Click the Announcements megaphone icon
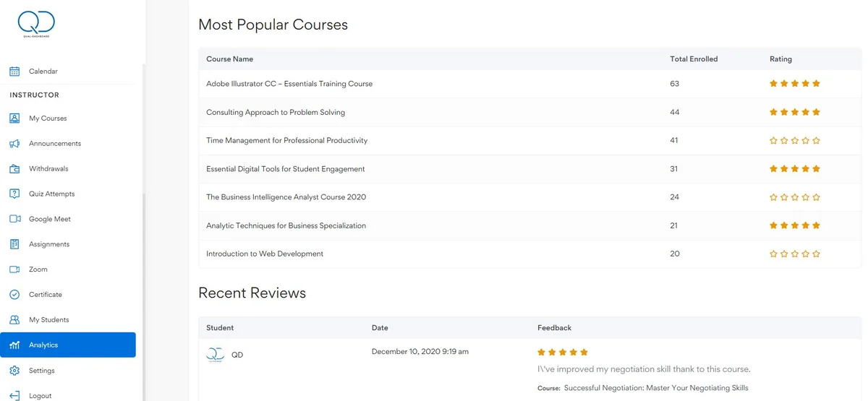This screenshot has width=868, height=401. point(14,144)
